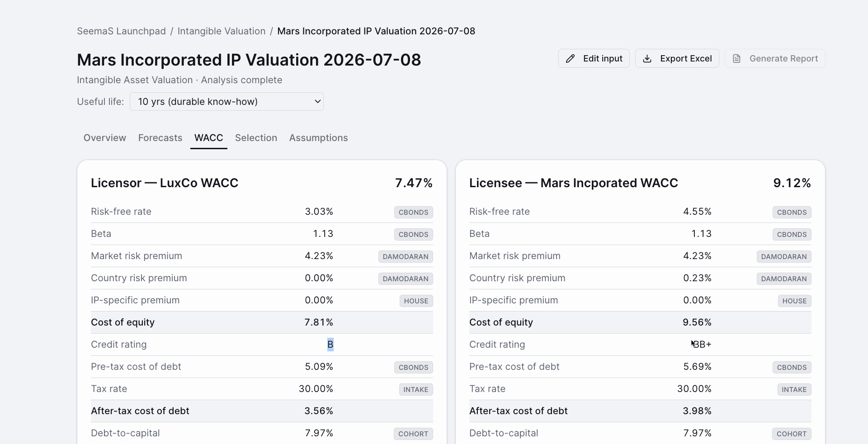Image resolution: width=868 pixels, height=444 pixels.
Task: Click the page title Mars Incorporated IP Valuation
Action: tap(249, 60)
